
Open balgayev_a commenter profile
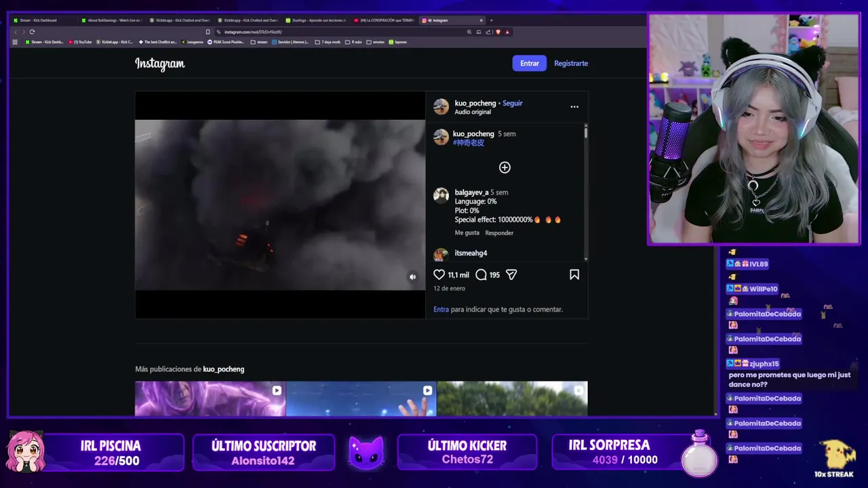pyautogui.click(x=471, y=192)
